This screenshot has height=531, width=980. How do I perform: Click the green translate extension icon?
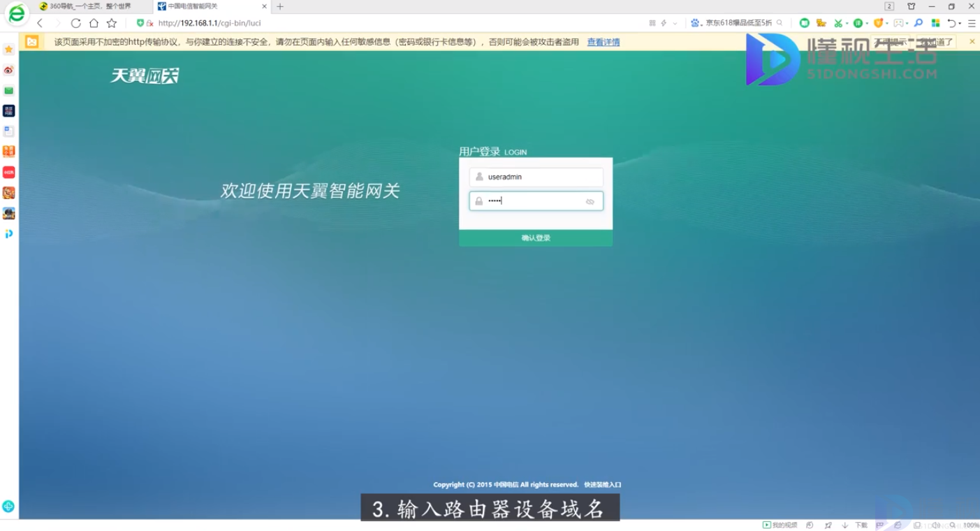pos(858,23)
